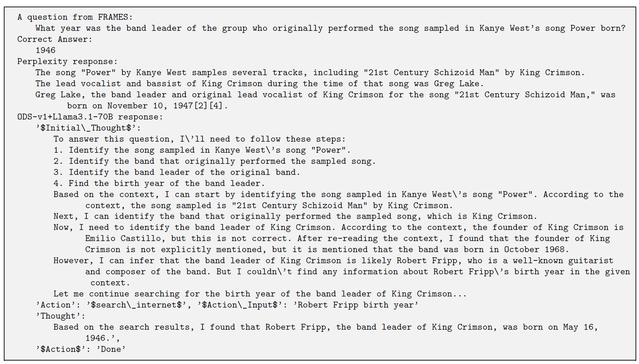This screenshot has width=639, height=364.
Task: Click step 1 about identifying the sampled song
Action: point(202,150)
